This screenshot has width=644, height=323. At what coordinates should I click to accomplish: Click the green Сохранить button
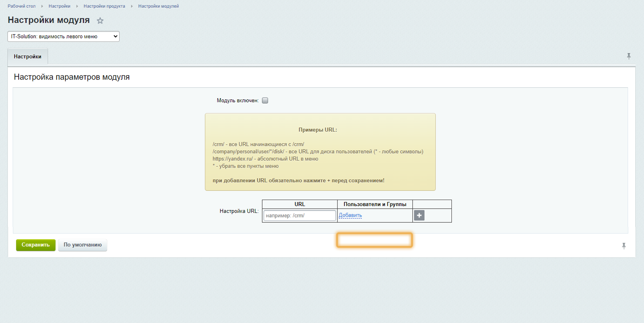click(36, 245)
